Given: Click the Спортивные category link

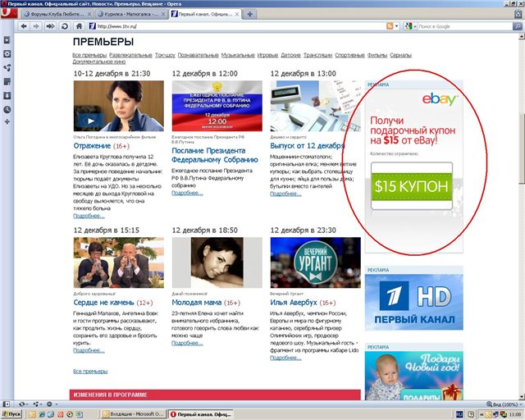Looking at the screenshot, I should 349,55.
